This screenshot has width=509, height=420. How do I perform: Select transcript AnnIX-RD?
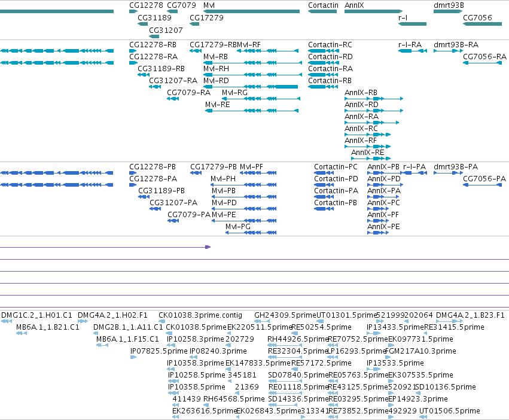pos(374,111)
